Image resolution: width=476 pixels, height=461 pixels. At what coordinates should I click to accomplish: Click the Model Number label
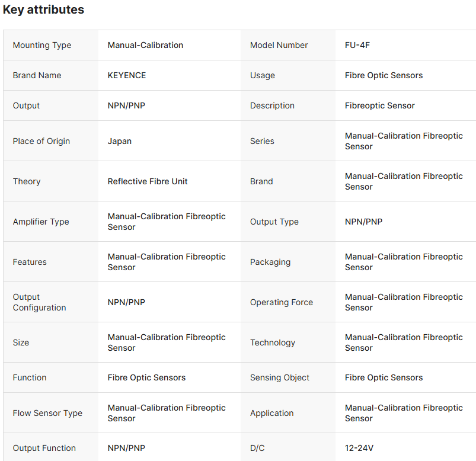point(279,45)
